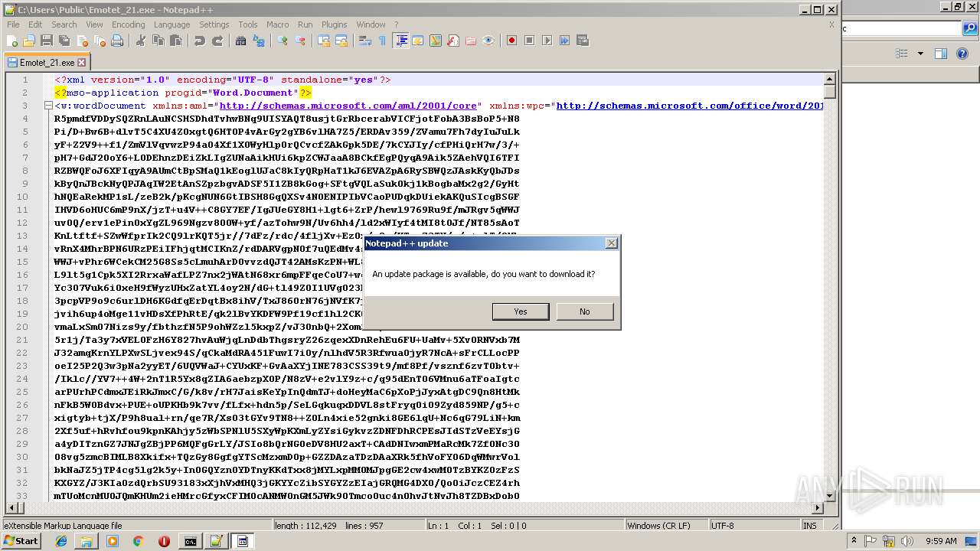Click the Cut scissors icon
This screenshot has height=551, width=980.
(x=140, y=41)
